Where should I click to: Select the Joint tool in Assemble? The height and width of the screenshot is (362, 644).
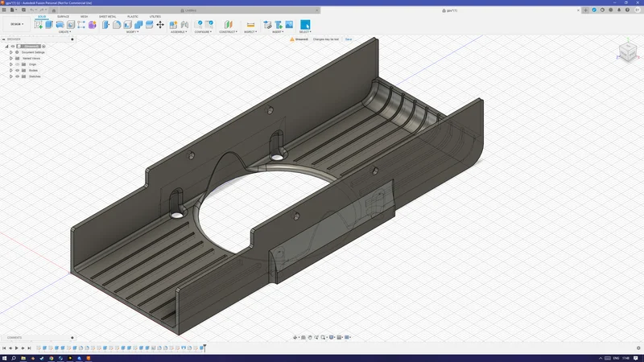[x=184, y=25]
